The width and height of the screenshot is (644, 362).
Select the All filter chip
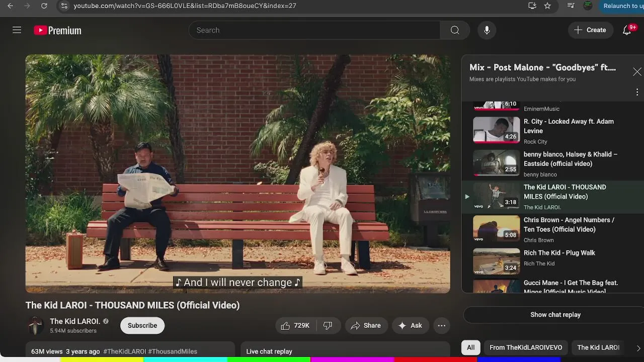point(470,347)
